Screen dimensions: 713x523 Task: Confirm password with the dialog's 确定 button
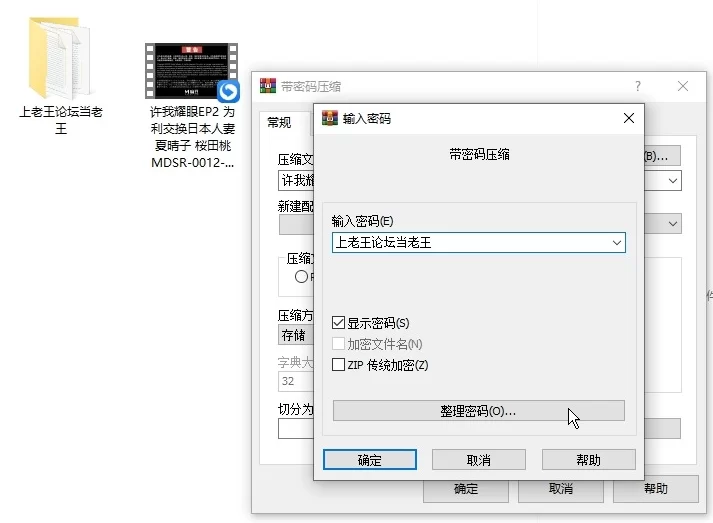[x=369, y=460]
